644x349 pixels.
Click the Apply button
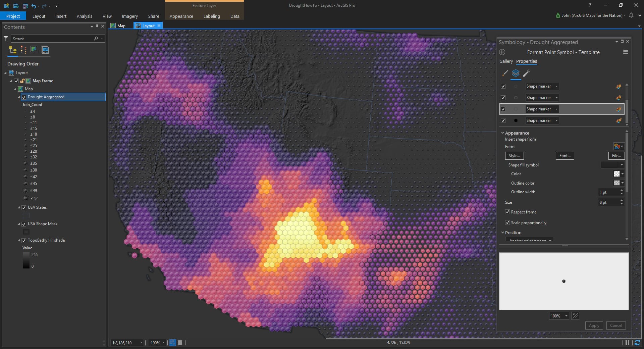pos(594,326)
